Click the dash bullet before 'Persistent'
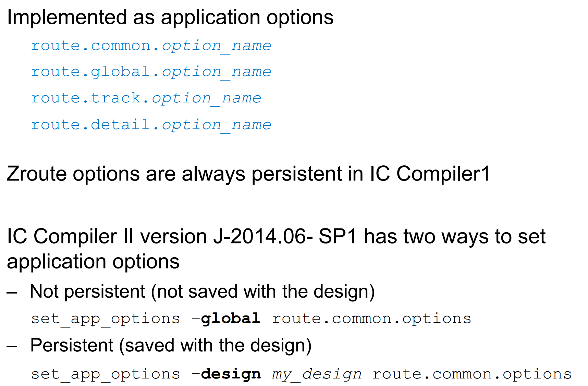The width and height of the screenshot is (588, 386). pyautogui.click(x=12, y=347)
